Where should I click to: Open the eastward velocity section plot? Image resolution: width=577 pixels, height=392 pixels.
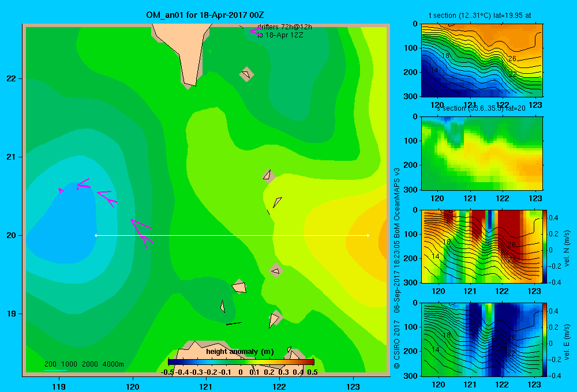coord(482,340)
